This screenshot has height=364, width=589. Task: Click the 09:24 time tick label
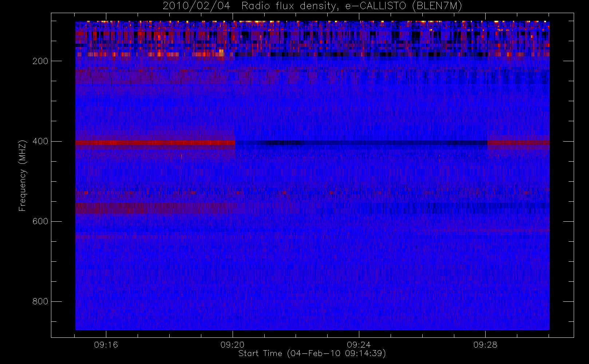coord(359,345)
